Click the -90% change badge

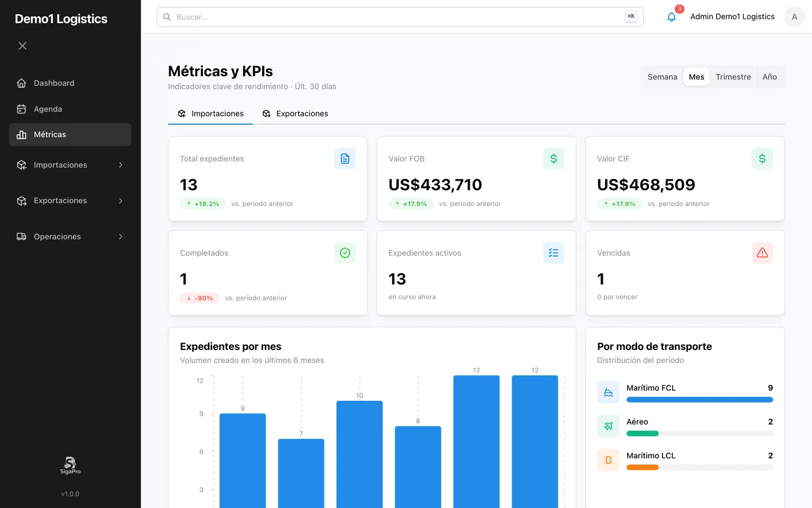coord(200,298)
